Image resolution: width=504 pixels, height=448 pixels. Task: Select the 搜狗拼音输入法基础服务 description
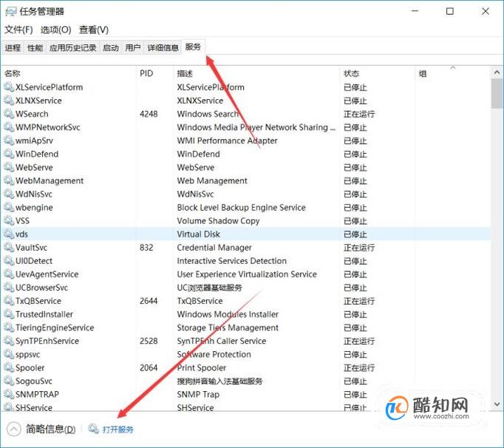pos(219,381)
